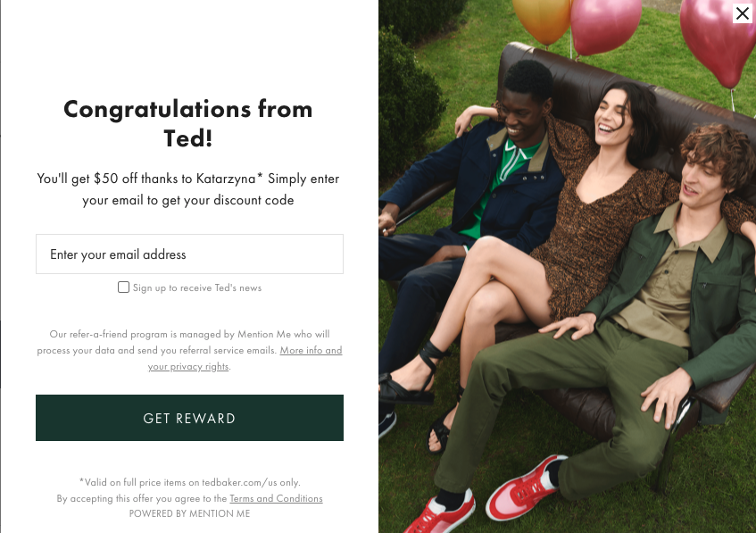Viewport: 756px width, 533px height.
Task: Close the referral popup with the X icon
Action: (x=742, y=13)
